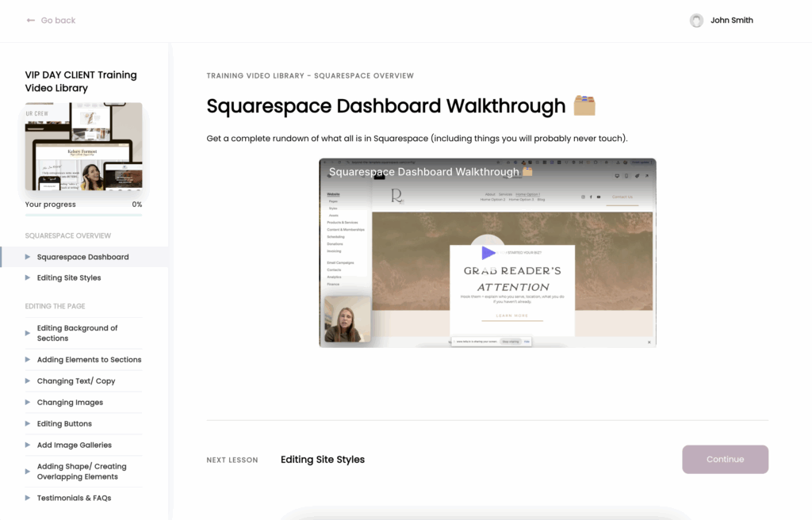This screenshot has width=812, height=520.
Task: Click play triangle beside Testimonials & FAQs
Action: [28, 498]
